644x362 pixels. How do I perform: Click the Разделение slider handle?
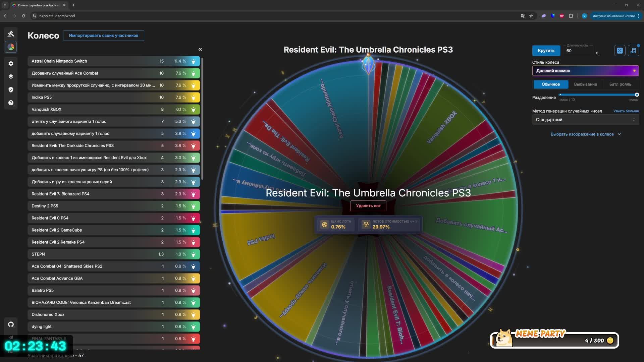[x=637, y=95]
